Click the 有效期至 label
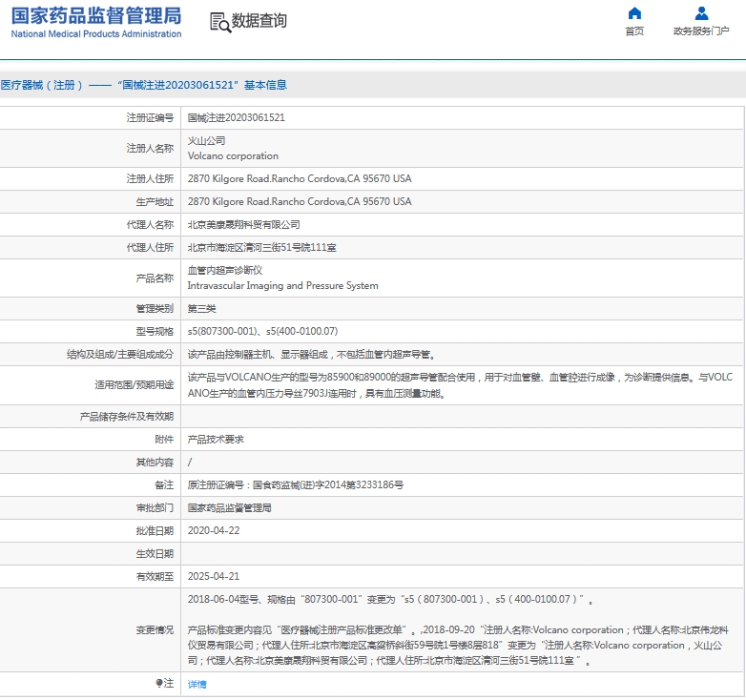Screen dimensions: 746x700 (155, 576)
